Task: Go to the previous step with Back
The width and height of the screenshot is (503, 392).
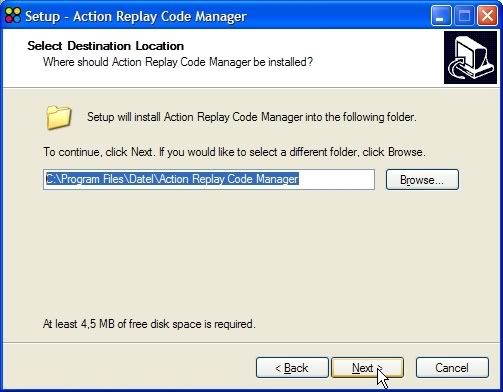Action: [x=292, y=368]
